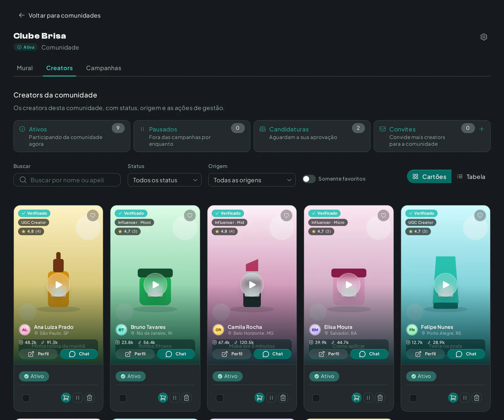Favorite Elisa Moura with heart icon
The image size is (504, 420).
[x=383, y=216]
